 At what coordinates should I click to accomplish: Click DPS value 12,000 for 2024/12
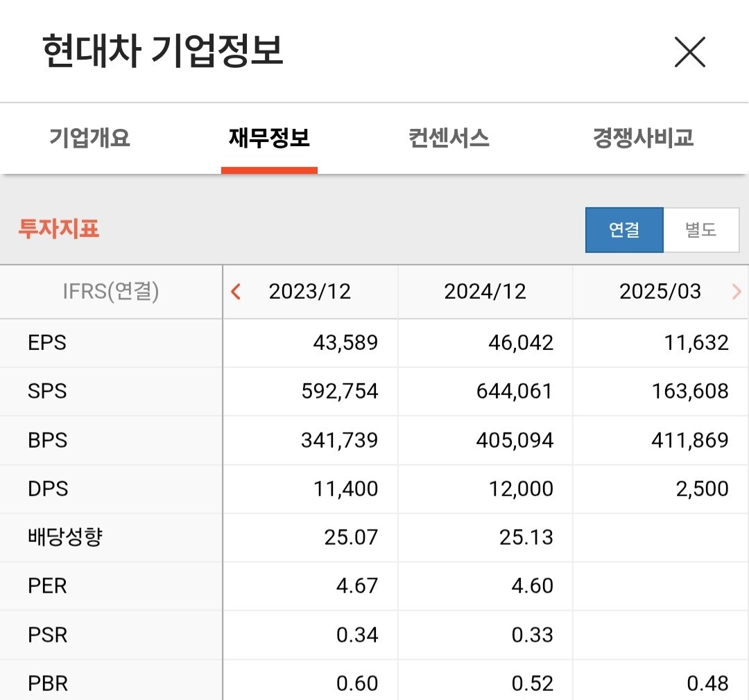(x=521, y=489)
